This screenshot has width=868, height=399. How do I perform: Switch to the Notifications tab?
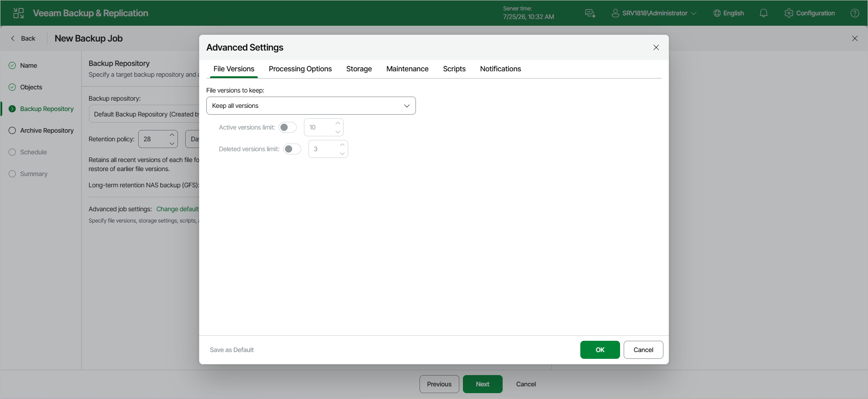point(500,69)
